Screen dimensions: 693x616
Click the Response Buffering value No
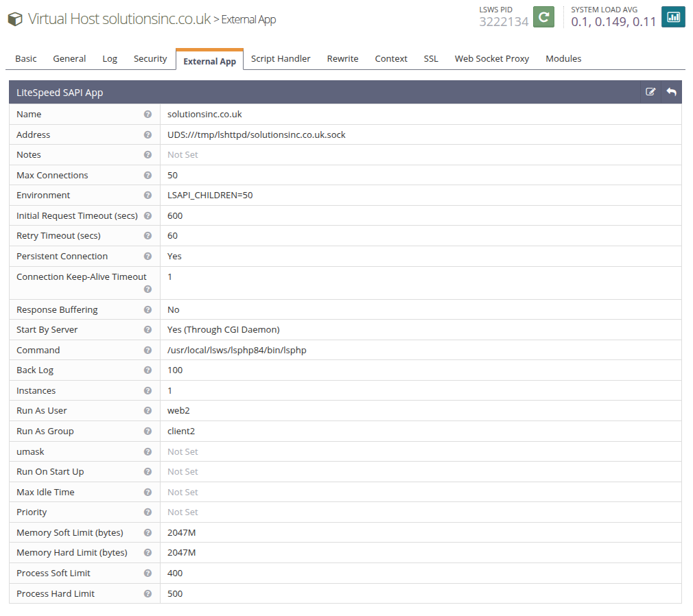click(173, 310)
